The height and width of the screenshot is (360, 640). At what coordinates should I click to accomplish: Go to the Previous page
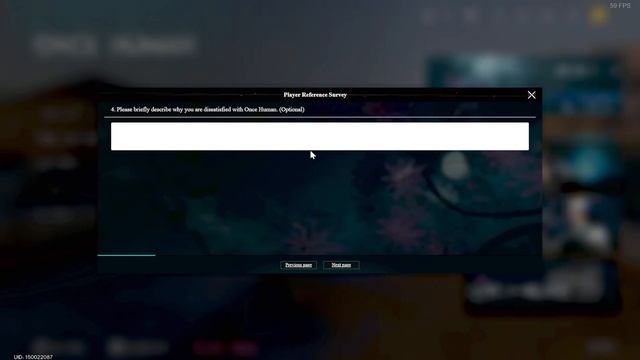(298, 265)
